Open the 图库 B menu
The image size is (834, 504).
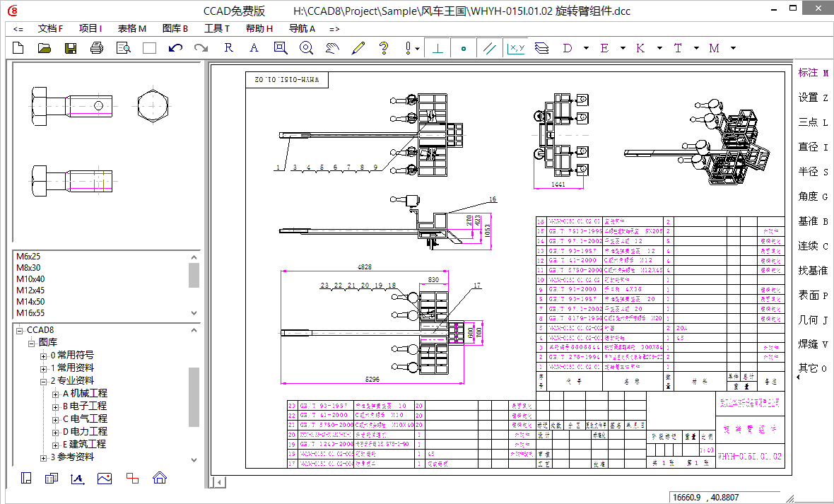click(175, 29)
